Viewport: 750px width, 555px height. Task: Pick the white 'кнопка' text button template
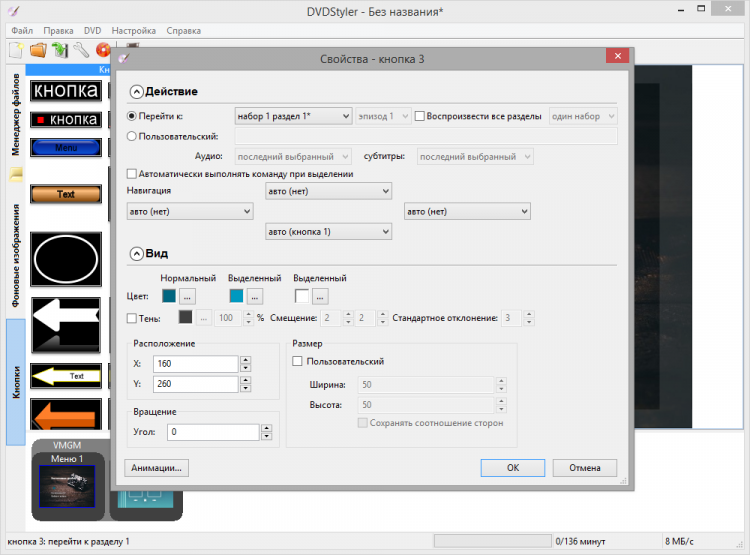(x=66, y=90)
